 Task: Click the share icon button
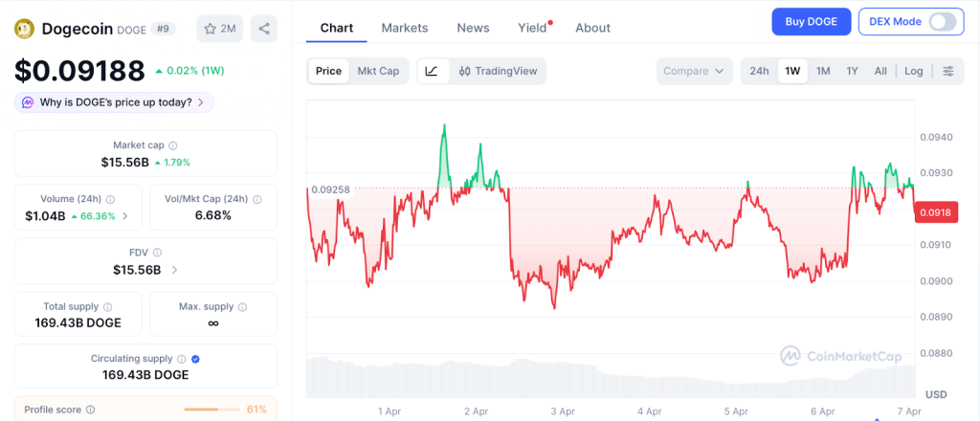click(264, 29)
